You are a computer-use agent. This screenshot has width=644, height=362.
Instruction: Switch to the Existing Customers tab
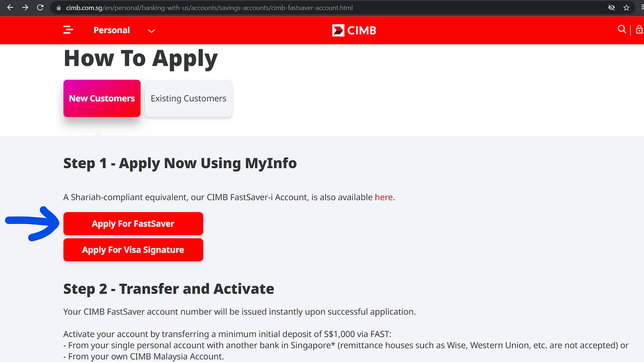[x=189, y=98]
